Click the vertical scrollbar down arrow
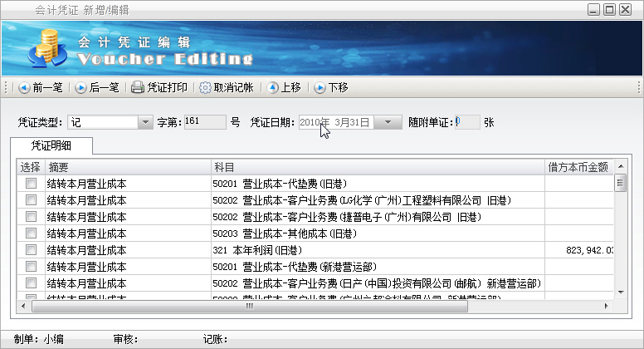The height and width of the screenshot is (349, 644). (x=619, y=292)
